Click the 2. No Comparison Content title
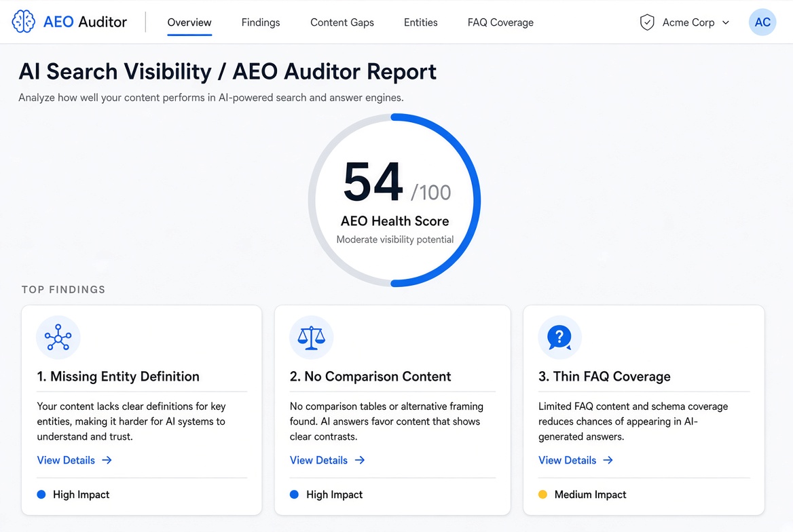Image resolution: width=793 pixels, height=532 pixels. tap(370, 376)
